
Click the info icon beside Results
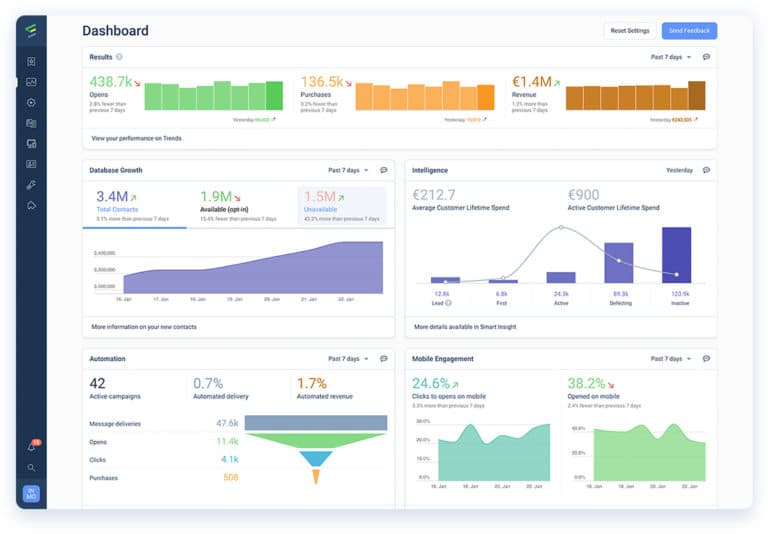pyautogui.click(x=119, y=57)
